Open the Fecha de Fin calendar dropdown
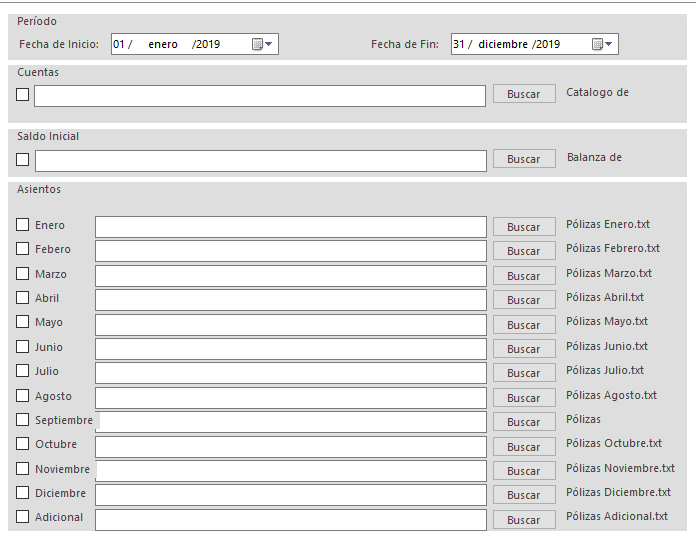The width and height of the screenshot is (696, 552). coord(603,44)
